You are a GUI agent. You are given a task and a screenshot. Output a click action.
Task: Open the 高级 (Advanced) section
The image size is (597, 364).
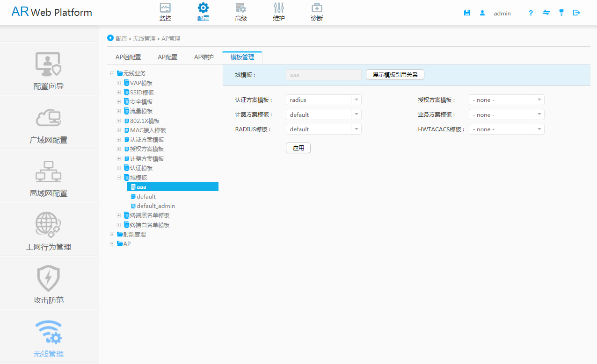(x=241, y=12)
